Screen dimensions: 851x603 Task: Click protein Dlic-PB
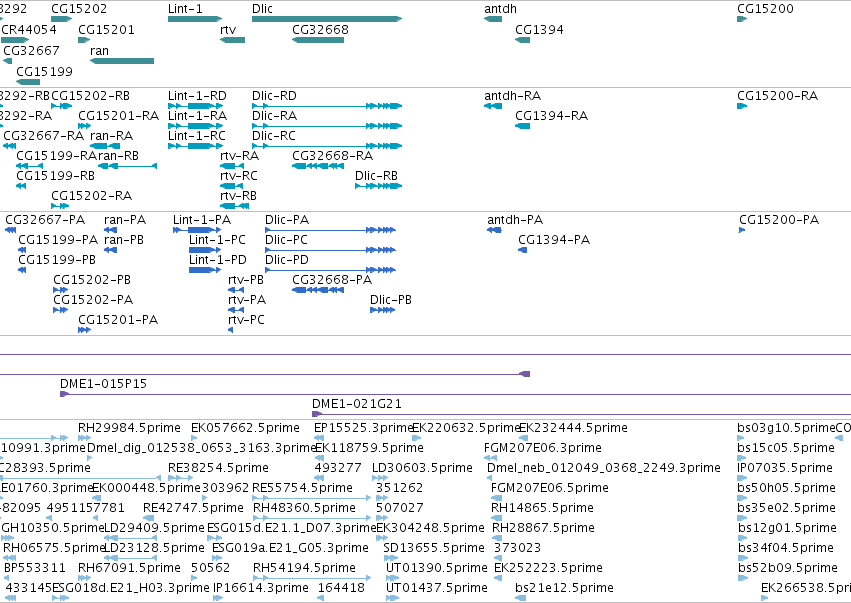(x=391, y=300)
